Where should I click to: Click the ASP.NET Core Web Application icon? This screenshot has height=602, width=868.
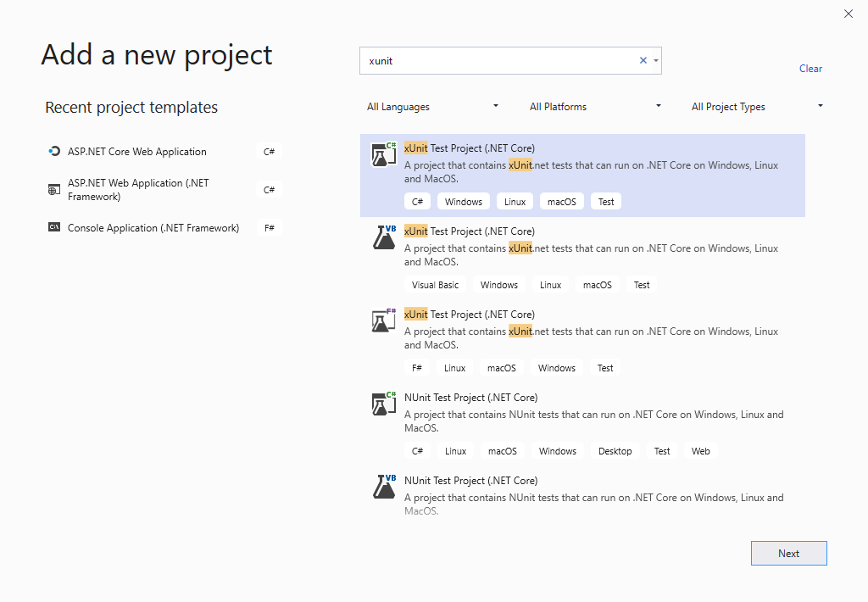(x=53, y=151)
